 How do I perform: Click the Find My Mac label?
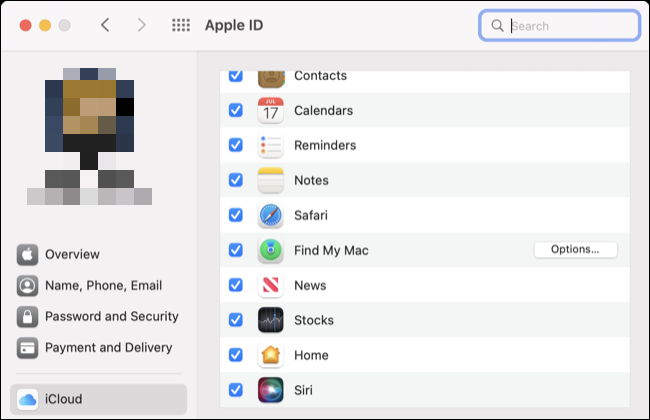click(x=331, y=250)
